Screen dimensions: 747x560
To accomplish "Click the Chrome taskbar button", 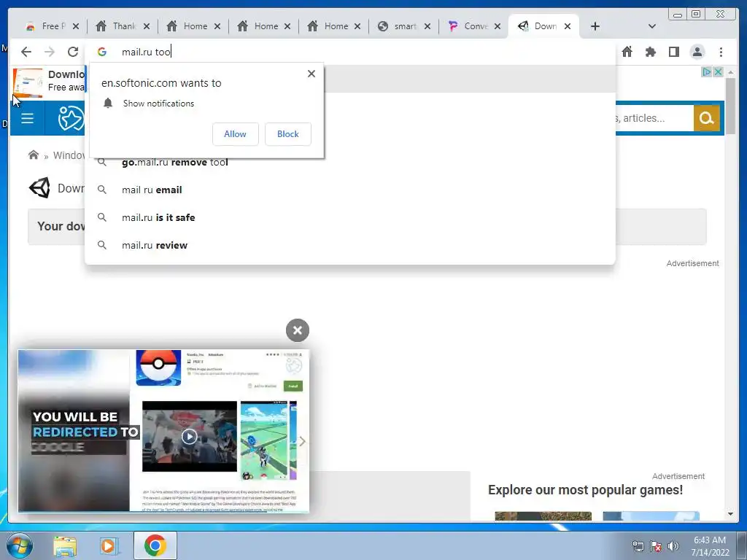I will click(x=155, y=545).
